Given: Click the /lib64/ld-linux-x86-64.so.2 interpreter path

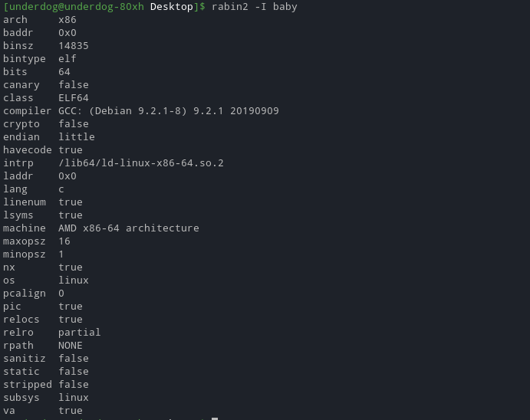Looking at the screenshot, I should 141,163.
